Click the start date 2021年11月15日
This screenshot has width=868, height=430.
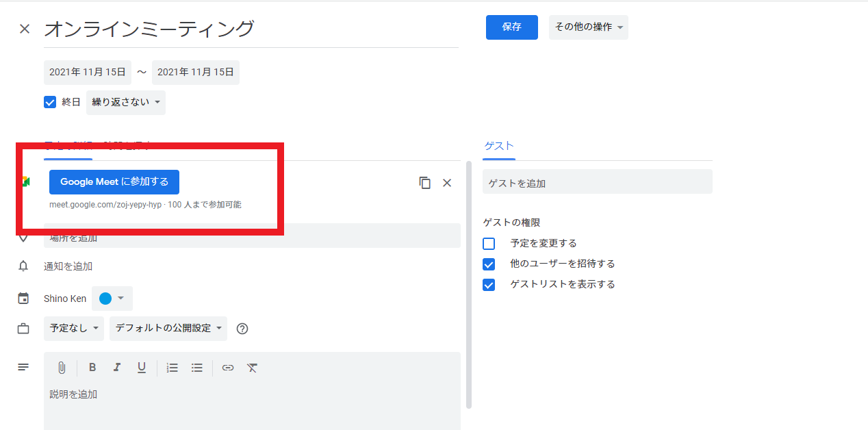(x=88, y=72)
